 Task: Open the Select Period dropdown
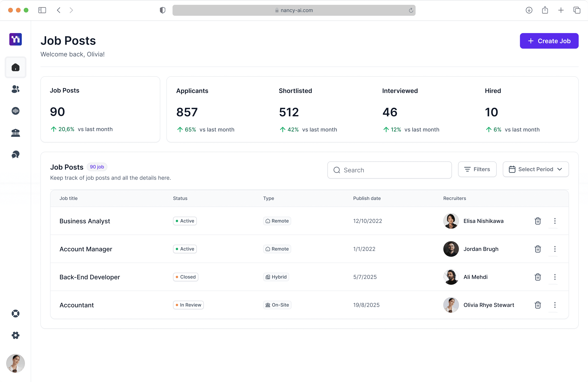click(x=536, y=169)
